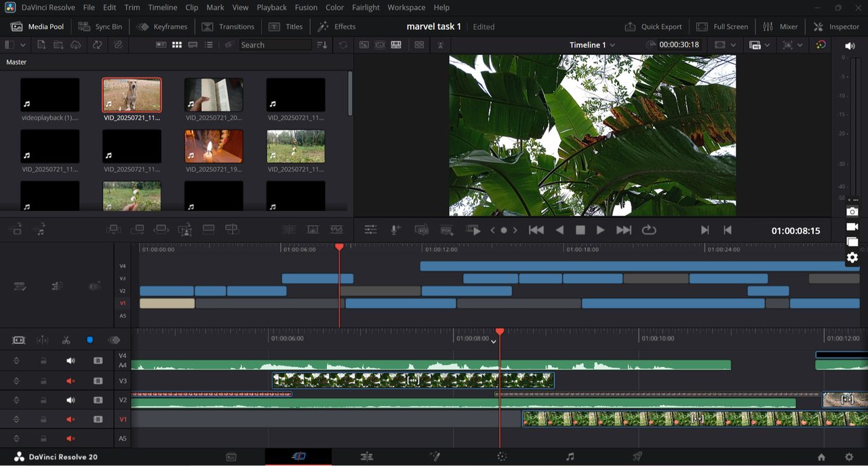Screen dimensions: 868x466
Task: Open the Fairlight menu
Action: 366,7
